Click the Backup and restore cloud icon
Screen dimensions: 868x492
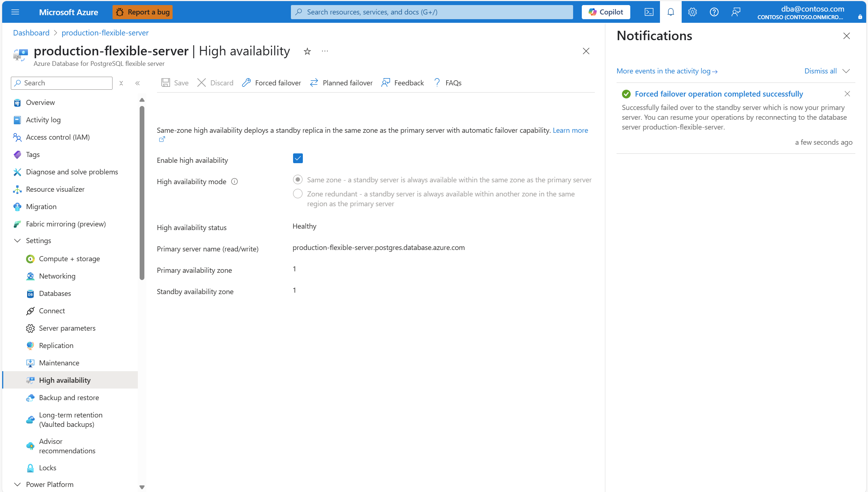pos(30,398)
